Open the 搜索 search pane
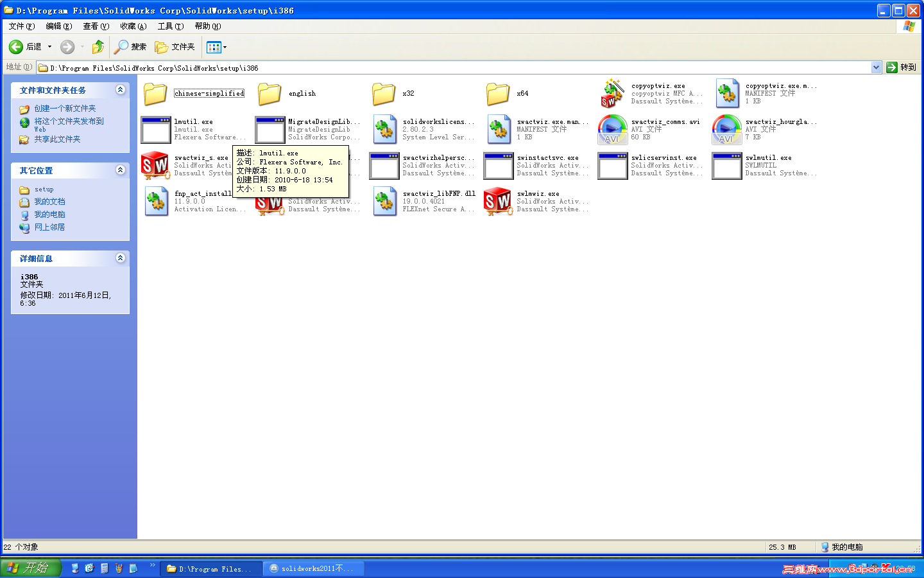The image size is (924, 578). pos(130,47)
